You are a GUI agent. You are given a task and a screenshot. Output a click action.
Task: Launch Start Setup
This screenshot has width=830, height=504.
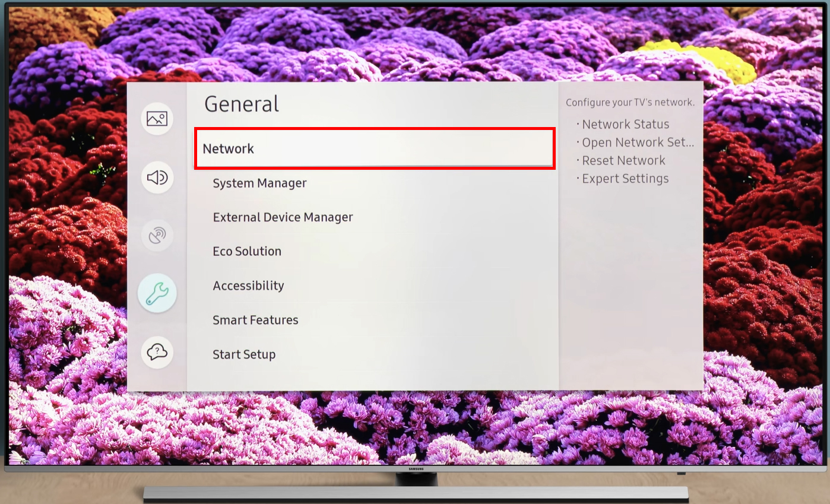coord(244,354)
